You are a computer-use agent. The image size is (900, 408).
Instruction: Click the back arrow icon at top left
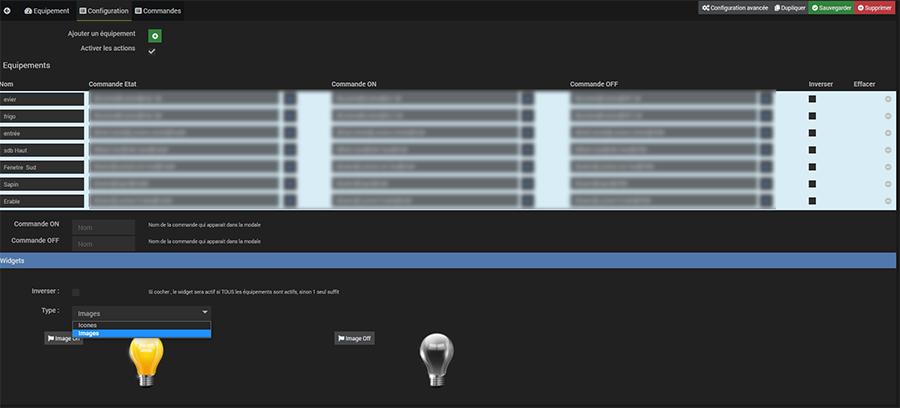click(8, 10)
